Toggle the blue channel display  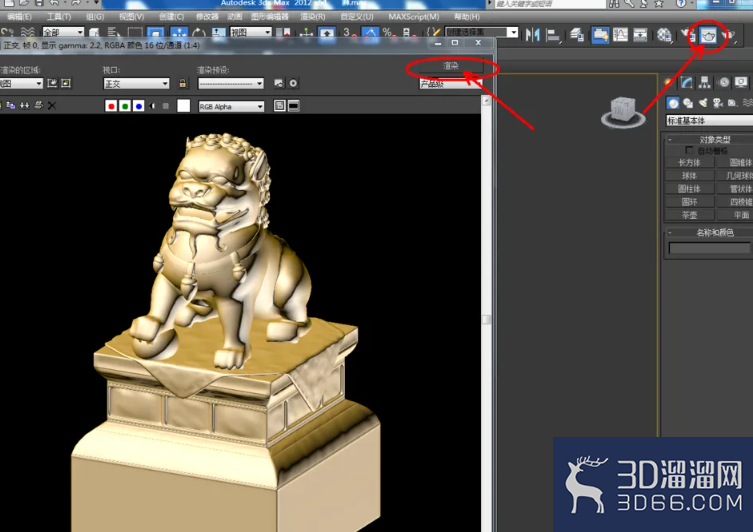pos(139,106)
